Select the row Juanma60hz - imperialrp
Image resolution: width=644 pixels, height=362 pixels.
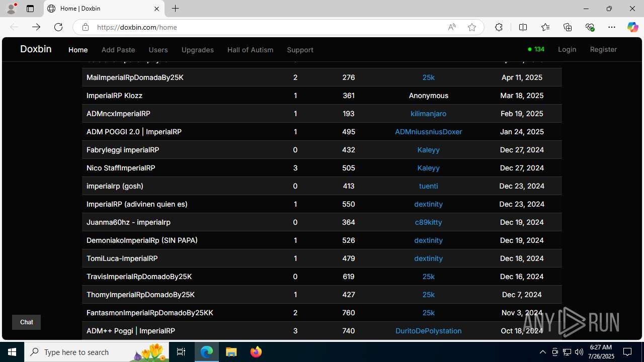[322, 222]
